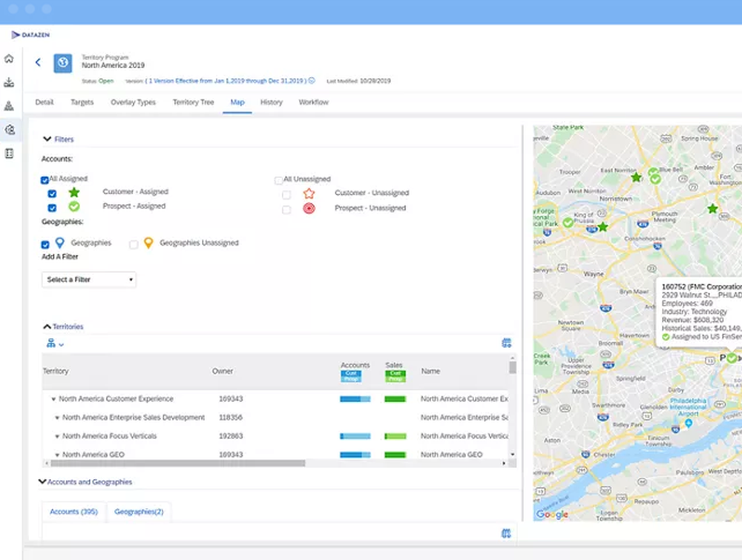Click the Name column header
Screen dimensions: 742x560
430,372
